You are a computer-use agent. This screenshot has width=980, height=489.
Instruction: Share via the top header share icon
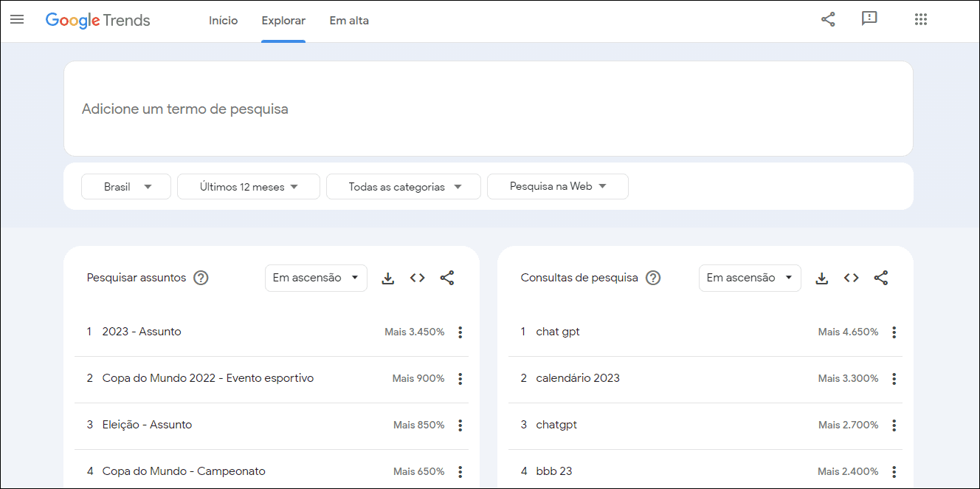828,20
